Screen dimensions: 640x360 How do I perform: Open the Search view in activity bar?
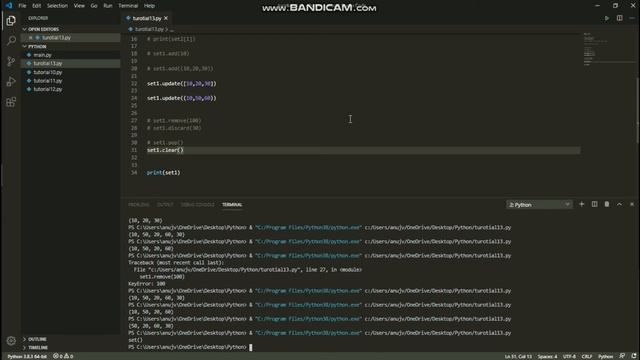[x=11, y=40]
